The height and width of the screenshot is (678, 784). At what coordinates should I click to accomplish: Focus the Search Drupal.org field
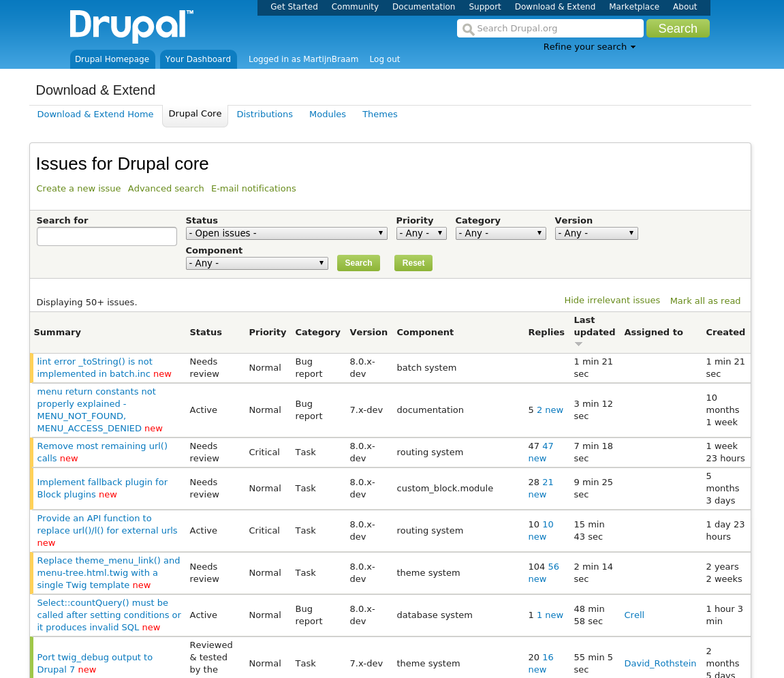550,29
